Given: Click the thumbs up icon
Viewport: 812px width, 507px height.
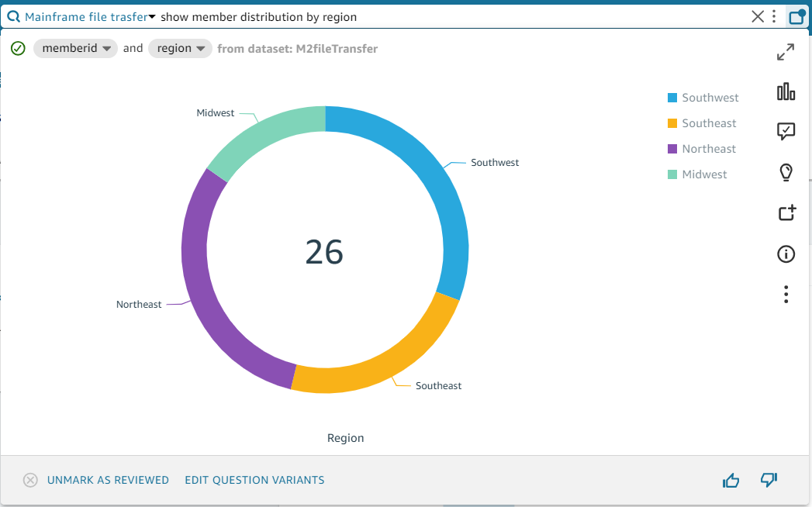Looking at the screenshot, I should coord(731,481).
